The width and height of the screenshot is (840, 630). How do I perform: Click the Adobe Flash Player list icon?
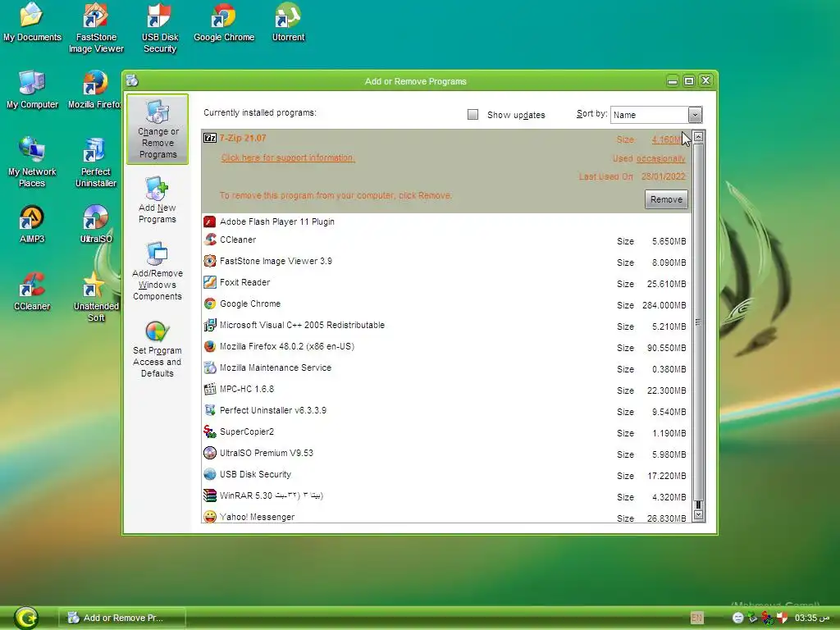click(210, 221)
